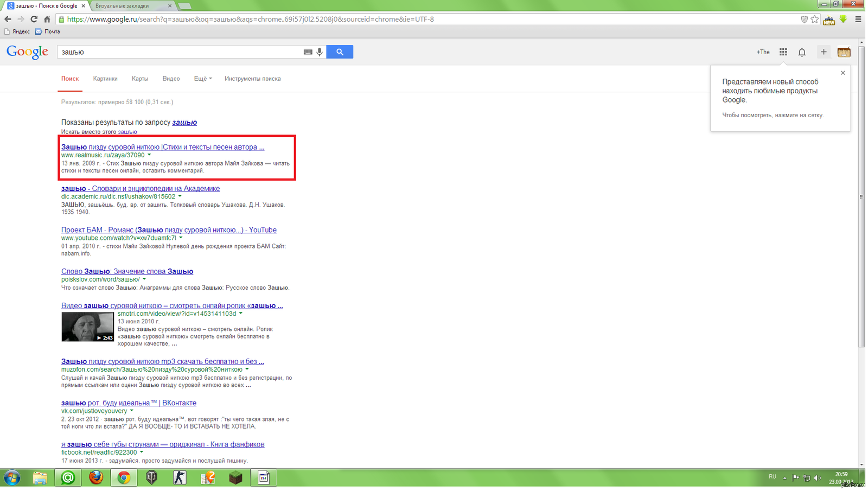Go back with the browser back arrow
The image size is (868, 491).
tap(8, 19)
